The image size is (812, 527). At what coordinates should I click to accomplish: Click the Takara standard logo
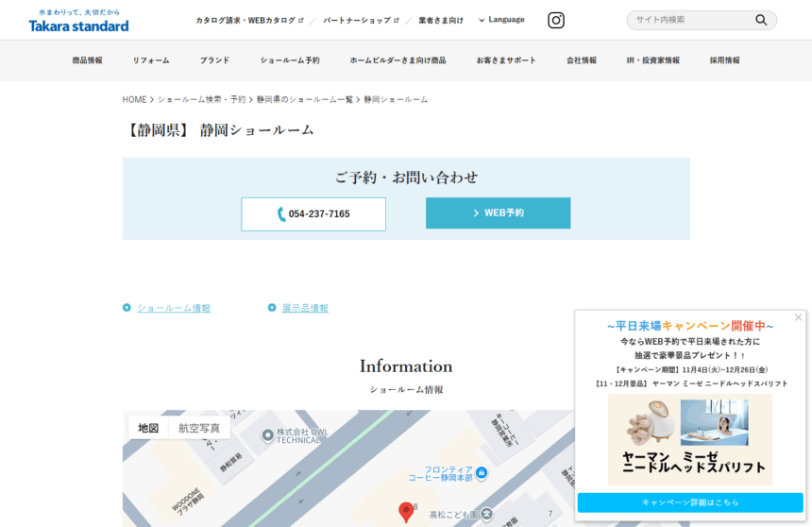(x=78, y=22)
